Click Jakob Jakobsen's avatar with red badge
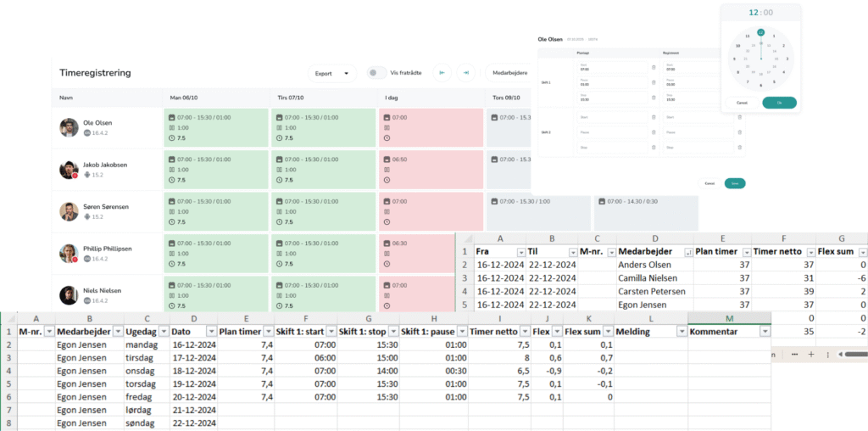This screenshot has height=431, width=868. coord(69,170)
